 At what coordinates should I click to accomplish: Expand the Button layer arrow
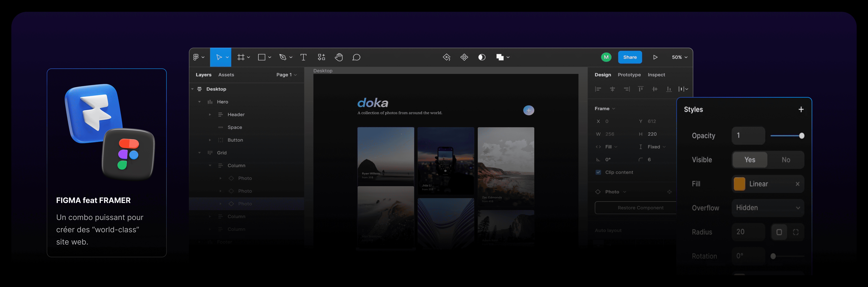[x=210, y=140]
